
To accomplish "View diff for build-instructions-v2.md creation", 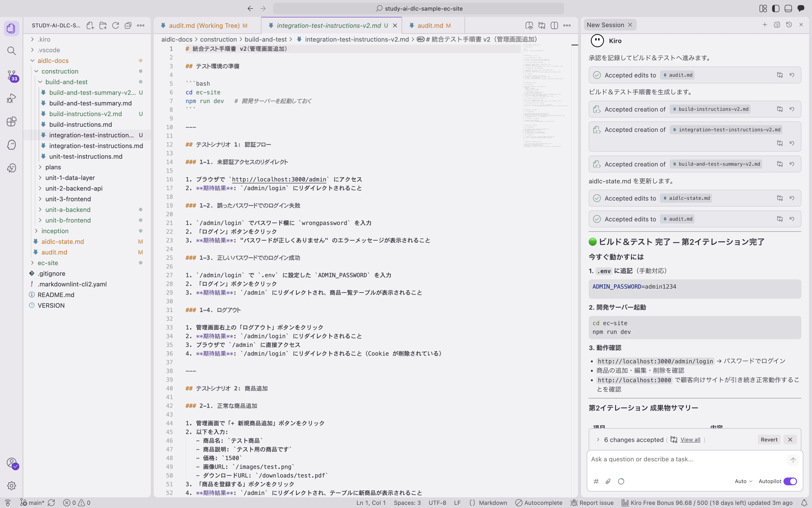I will tap(780, 109).
